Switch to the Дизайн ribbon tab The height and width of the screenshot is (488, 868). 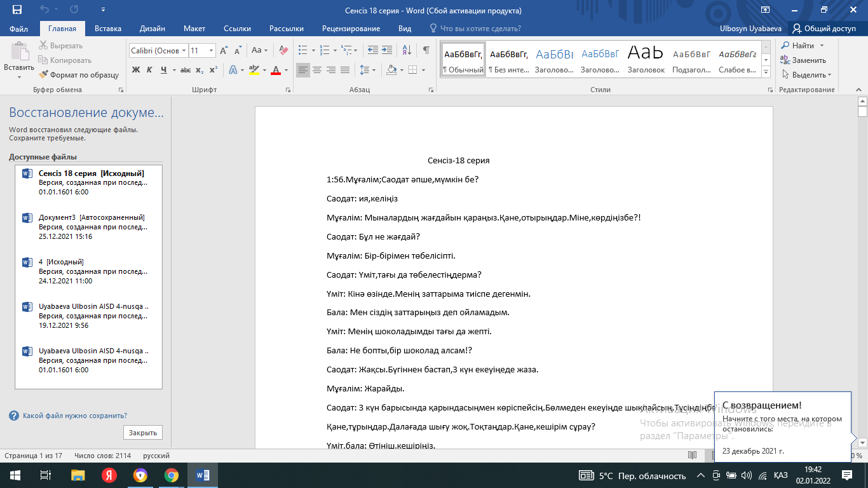(153, 29)
